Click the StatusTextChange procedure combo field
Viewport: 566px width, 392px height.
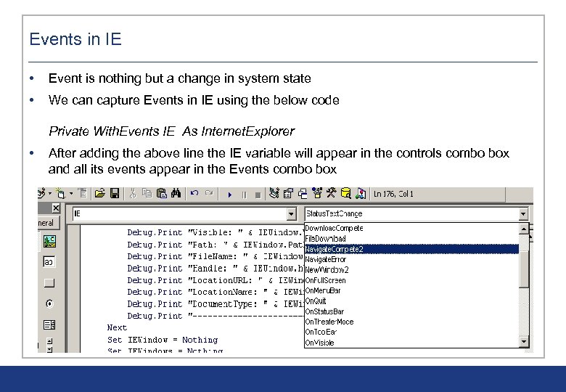coord(411,214)
